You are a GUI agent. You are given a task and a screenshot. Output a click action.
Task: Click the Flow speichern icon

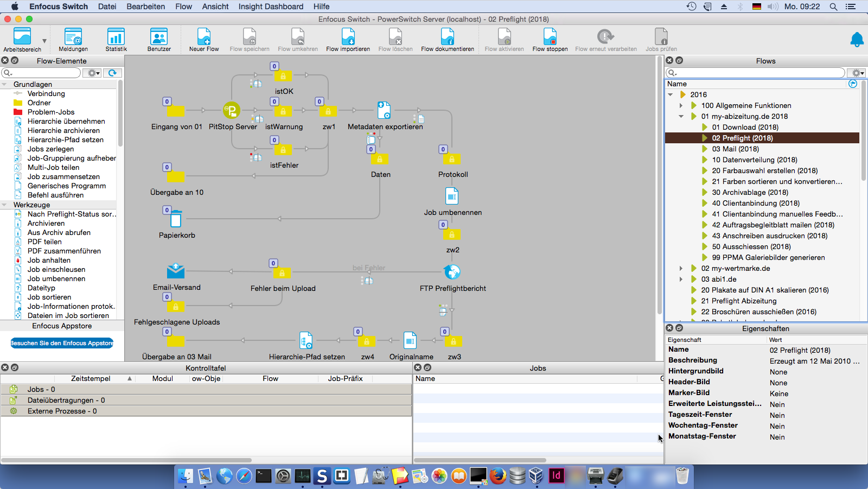[250, 37]
